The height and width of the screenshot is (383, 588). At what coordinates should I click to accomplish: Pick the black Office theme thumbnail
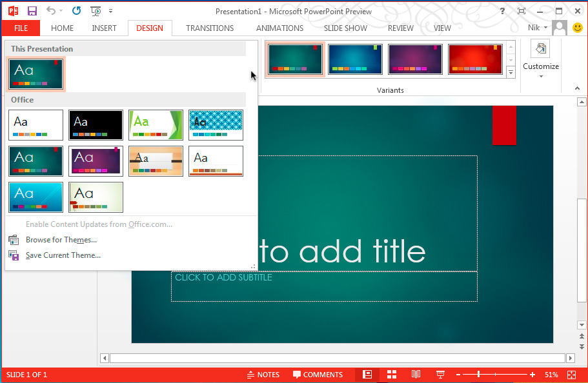(96, 124)
